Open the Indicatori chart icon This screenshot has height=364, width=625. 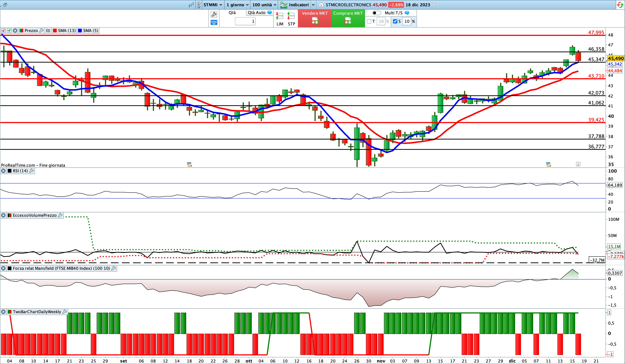pos(283,5)
